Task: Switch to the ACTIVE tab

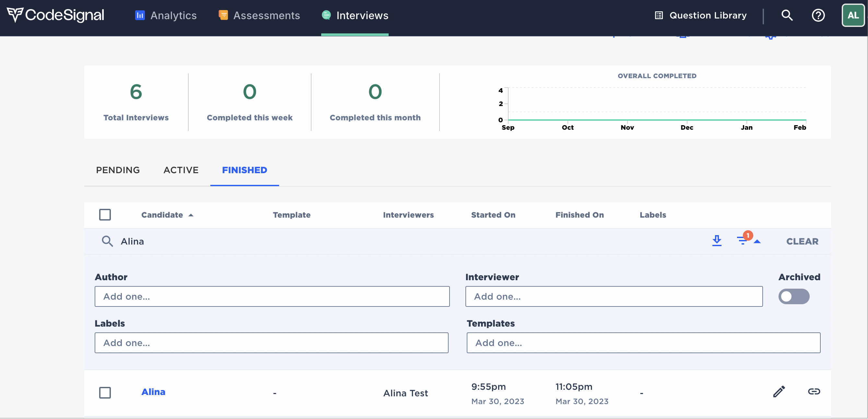Action: (181, 170)
